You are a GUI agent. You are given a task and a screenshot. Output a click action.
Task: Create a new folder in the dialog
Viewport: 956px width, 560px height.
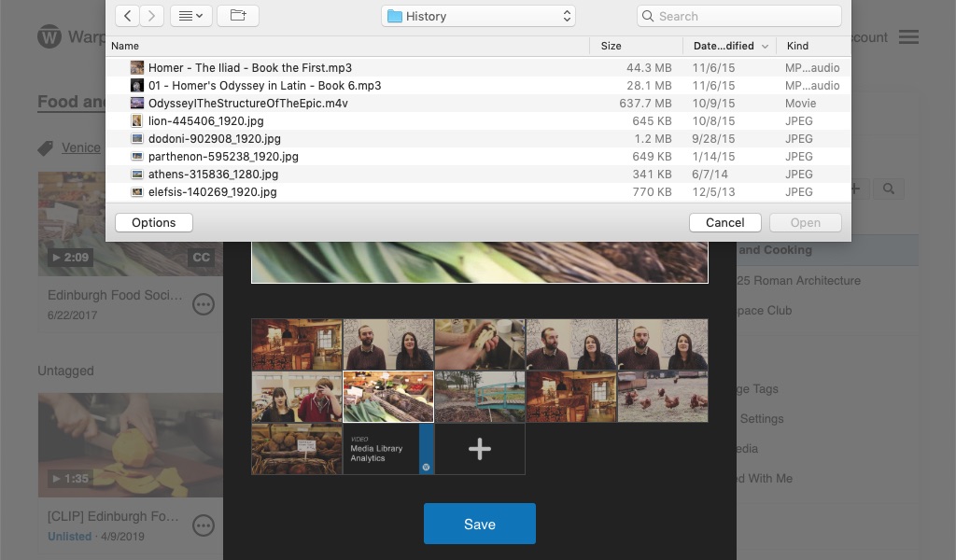[237, 16]
